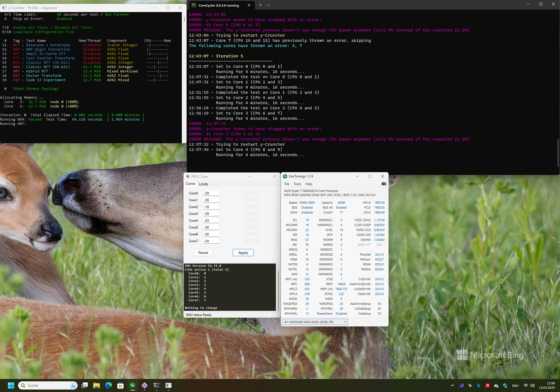
Task: Click the CoreCycler terminal scrollbar
Action: pos(558,153)
